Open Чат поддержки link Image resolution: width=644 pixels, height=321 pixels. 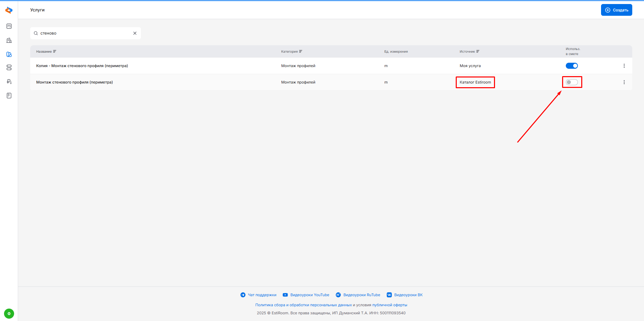(x=262, y=295)
